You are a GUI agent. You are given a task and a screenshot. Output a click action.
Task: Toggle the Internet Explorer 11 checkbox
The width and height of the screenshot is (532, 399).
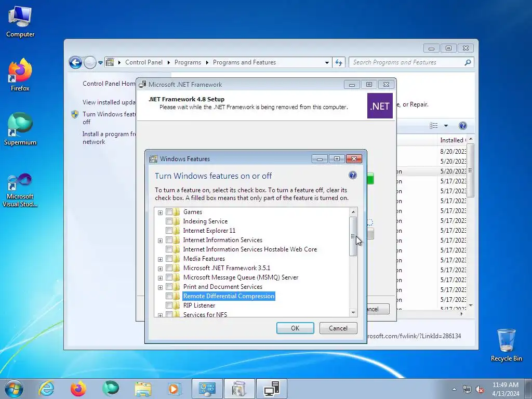(x=169, y=231)
